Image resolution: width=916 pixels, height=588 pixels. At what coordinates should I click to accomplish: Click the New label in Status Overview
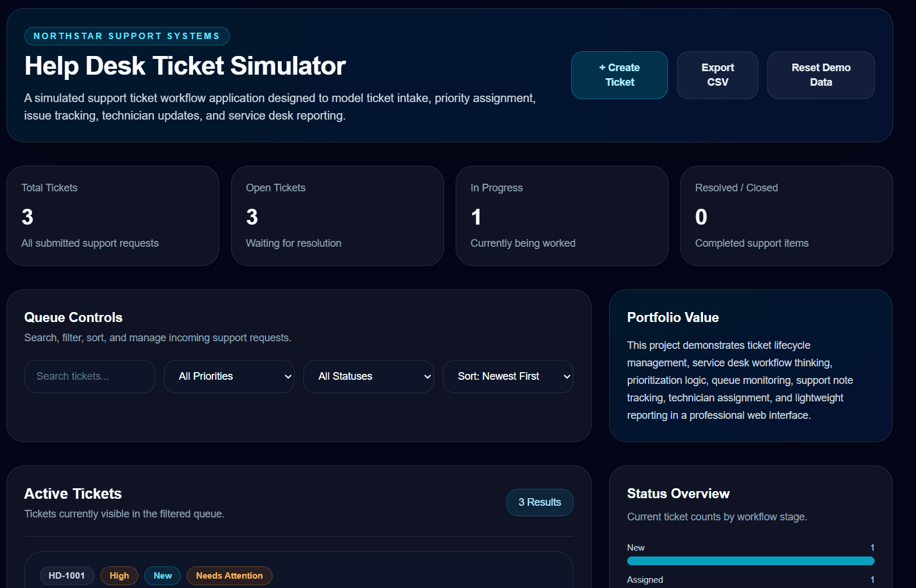(x=635, y=548)
